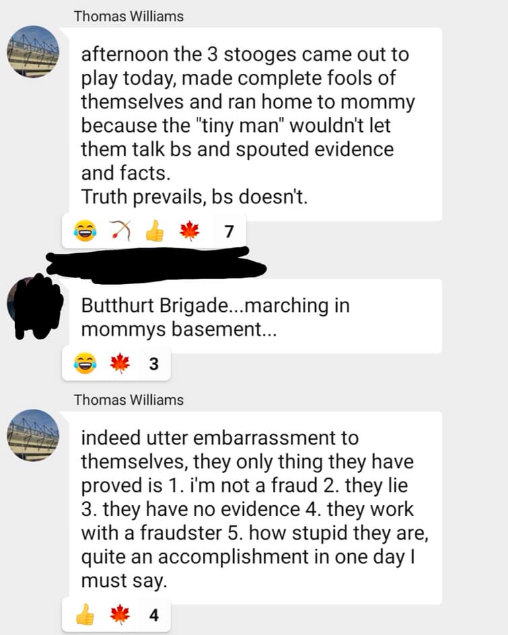508x635 pixels.
Task: Click the redacted sender name above the Butthurt message
Action: [156, 264]
